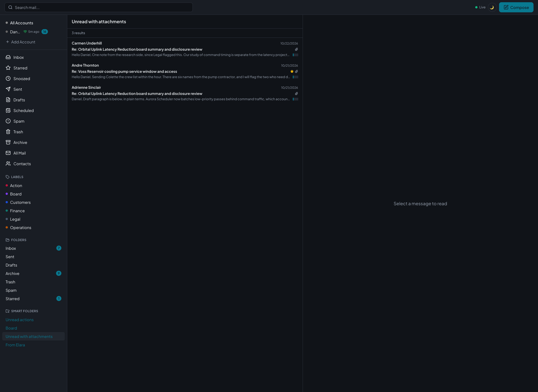The image size is (538, 392).
Task: Open the Inbox icon in navigation
Action: coord(8,57)
